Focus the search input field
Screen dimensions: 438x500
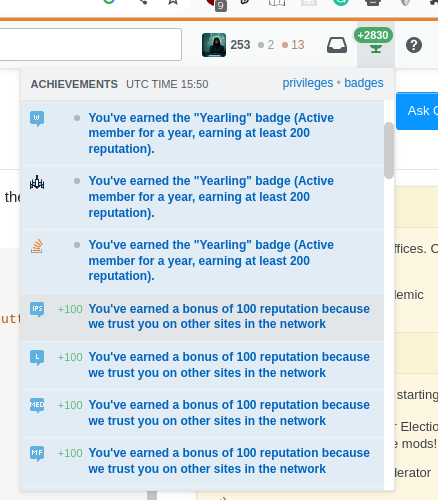(91, 44)
